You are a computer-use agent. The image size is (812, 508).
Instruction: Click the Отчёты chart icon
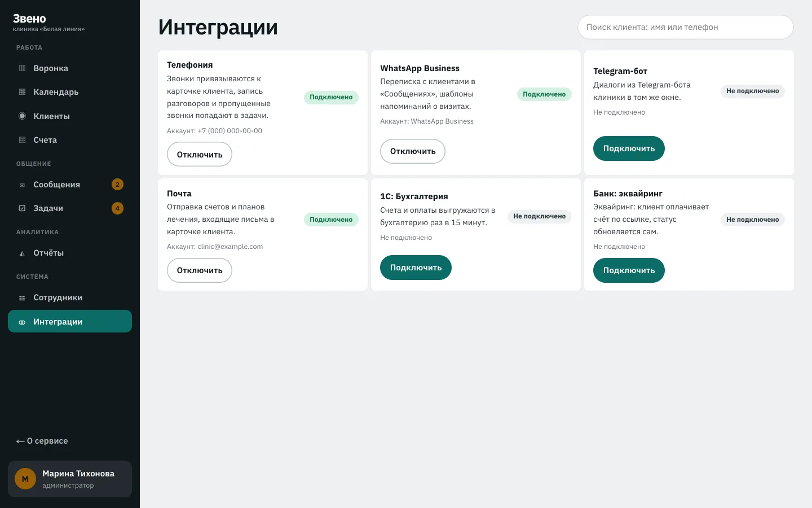tap(22, 253)
